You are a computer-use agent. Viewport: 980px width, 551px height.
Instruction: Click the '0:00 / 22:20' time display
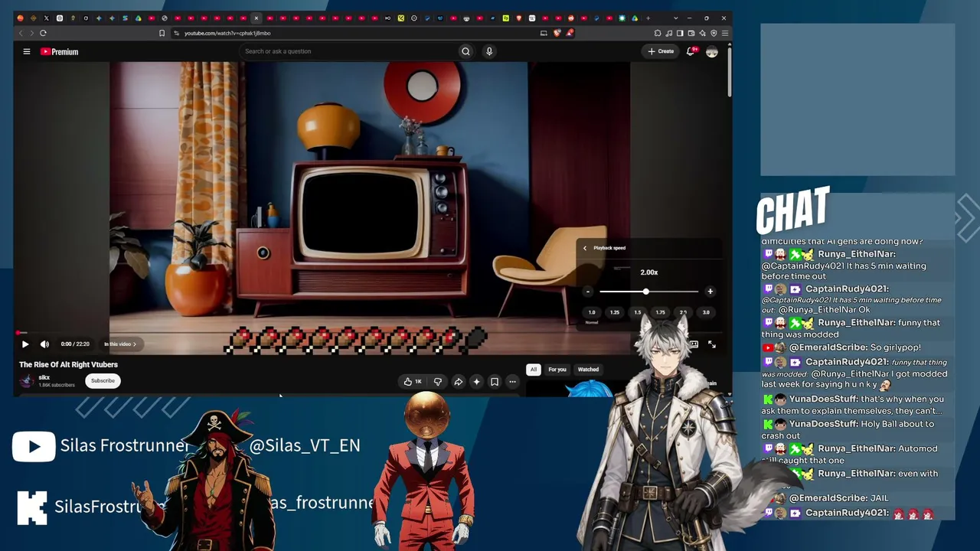click(x=75, y=344)
